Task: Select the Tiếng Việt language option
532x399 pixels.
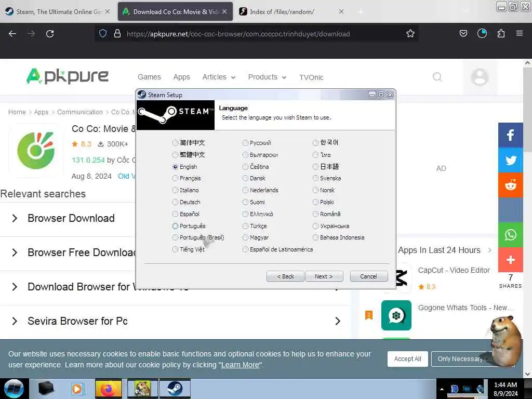Action: (189, 249)
